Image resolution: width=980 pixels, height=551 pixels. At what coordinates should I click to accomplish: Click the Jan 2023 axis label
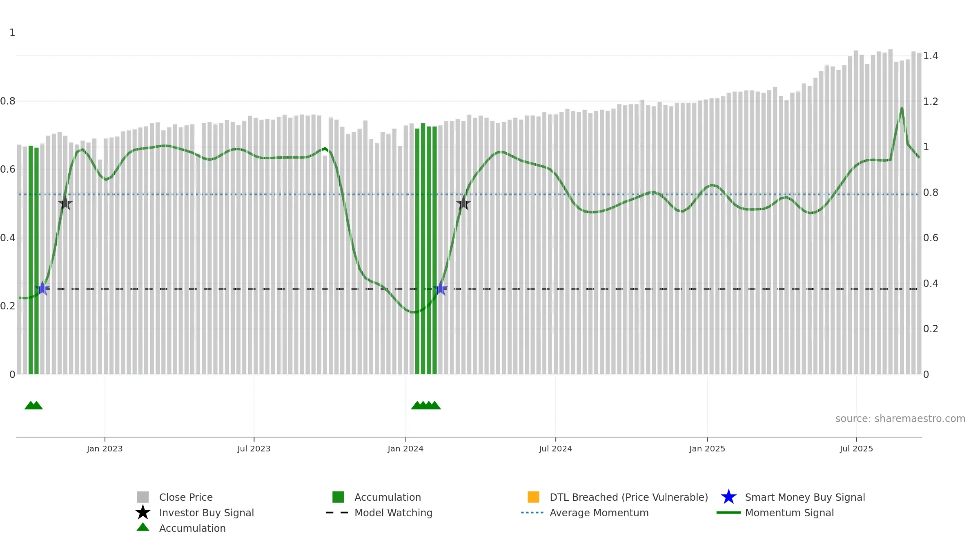[x=105, y=449]
